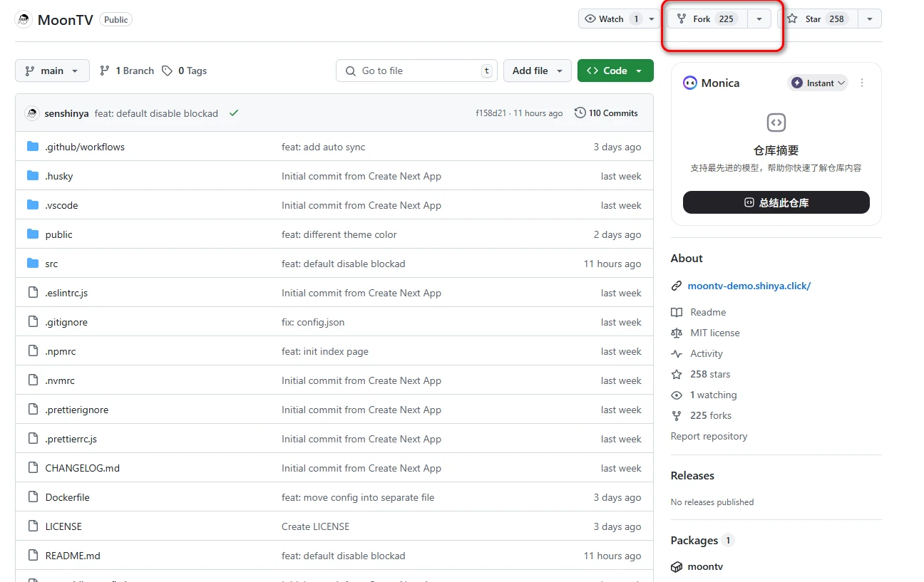Click the Dockerfile file icon
The height and width of the screenshot is (582, 924).
[33, 497]
